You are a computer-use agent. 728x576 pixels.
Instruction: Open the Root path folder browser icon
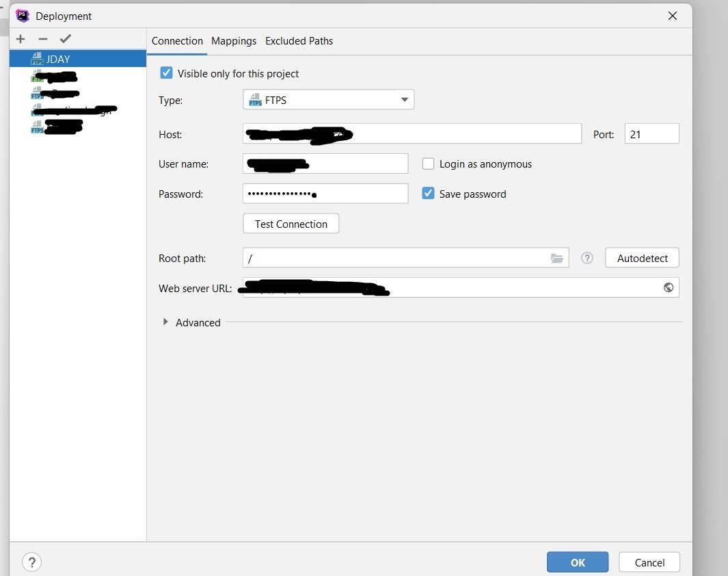point(557,258)
